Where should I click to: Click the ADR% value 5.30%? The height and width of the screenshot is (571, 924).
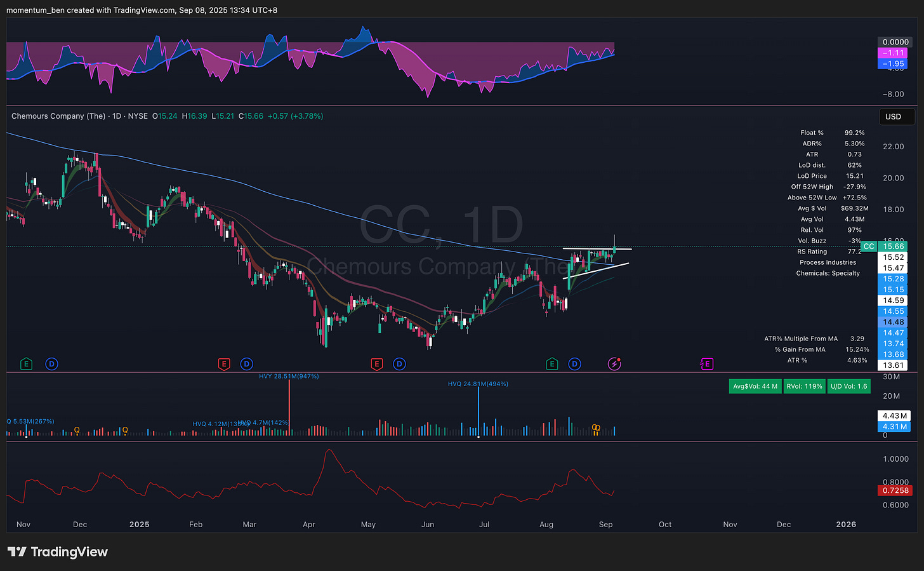(855, 144)
